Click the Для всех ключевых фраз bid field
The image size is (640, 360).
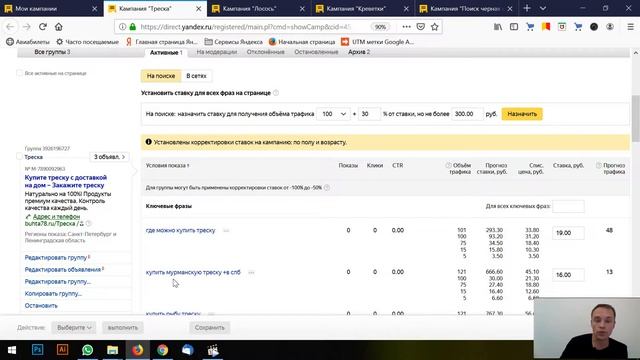point(568,206)
